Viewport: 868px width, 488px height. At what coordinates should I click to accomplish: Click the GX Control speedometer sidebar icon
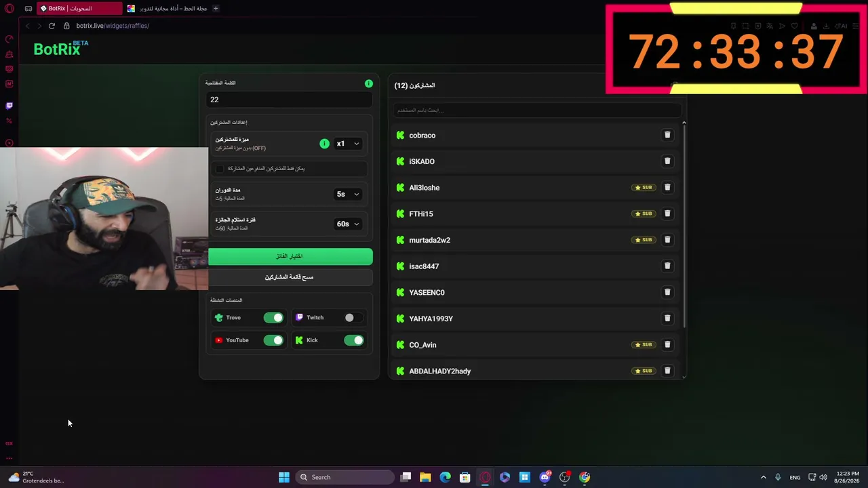pos(9,39)
